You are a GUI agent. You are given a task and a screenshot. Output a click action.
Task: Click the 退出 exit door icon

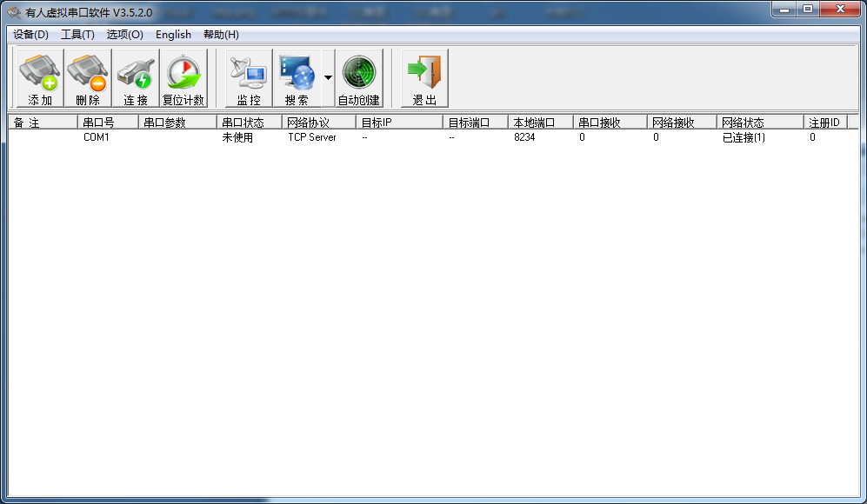[x=424, y=78]
